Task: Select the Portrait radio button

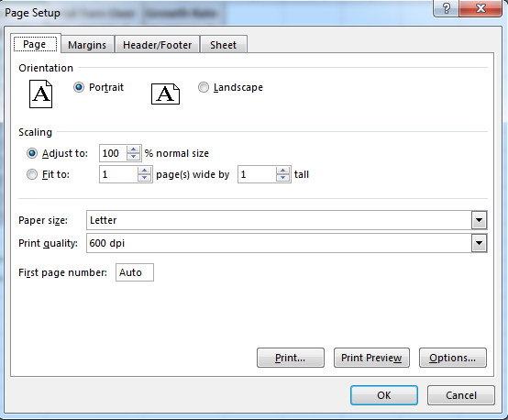Action: coord(79,87)
